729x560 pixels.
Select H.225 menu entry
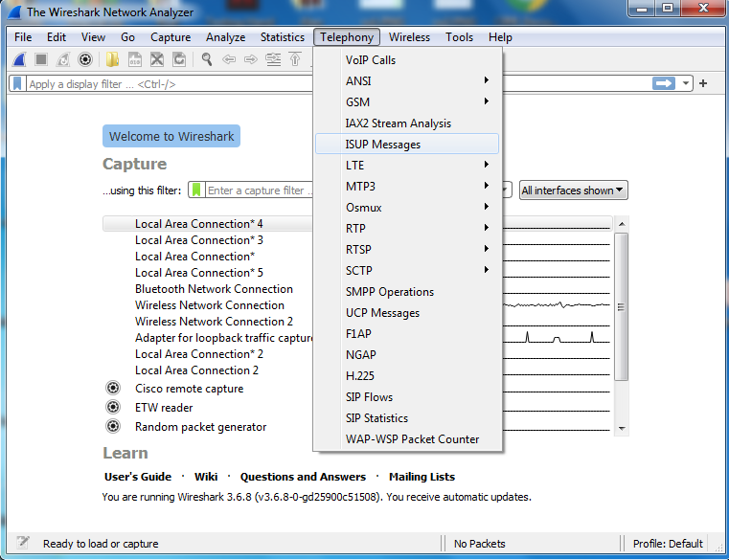pyautogui.click(x=407, y=375)
